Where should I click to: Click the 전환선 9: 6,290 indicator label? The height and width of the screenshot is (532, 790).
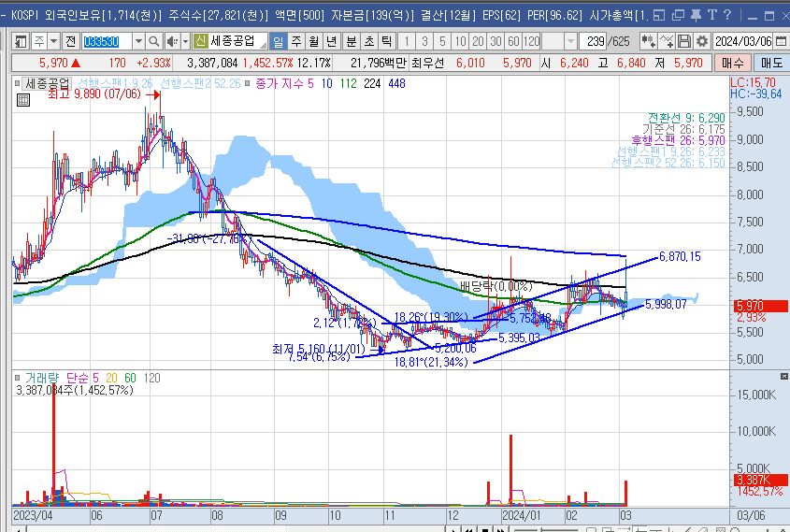pos(686,118)
